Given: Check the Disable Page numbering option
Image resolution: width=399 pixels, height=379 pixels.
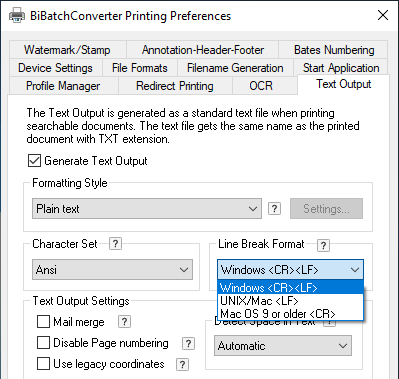Looking at the screenshot, I should (x=43, y=343).
